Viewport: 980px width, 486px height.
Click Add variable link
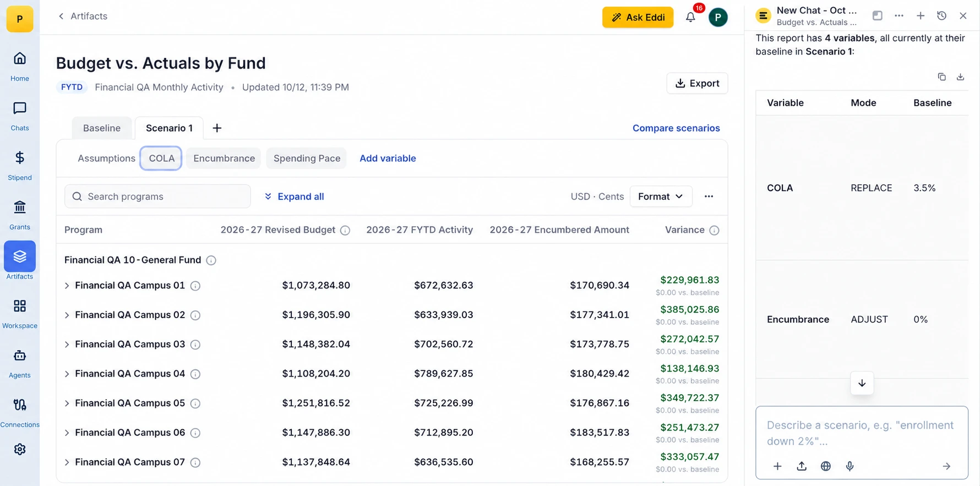click(388, 159)
